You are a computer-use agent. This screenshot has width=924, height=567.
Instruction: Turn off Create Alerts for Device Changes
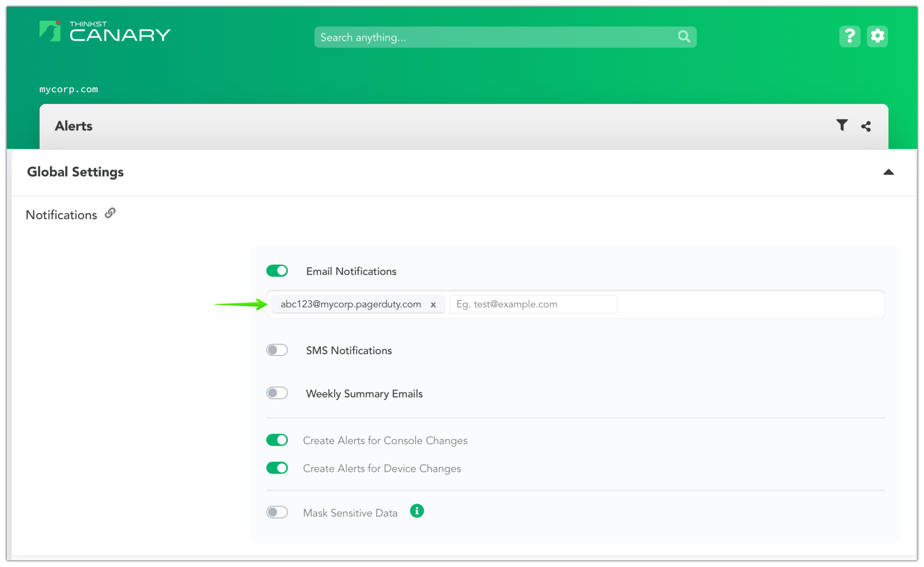pos(277,468)
